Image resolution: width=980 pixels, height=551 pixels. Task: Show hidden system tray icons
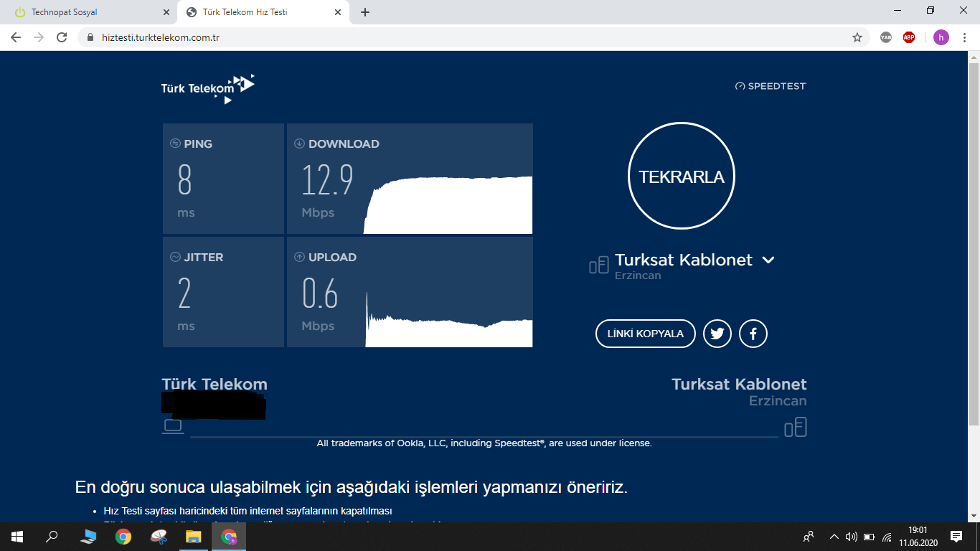click(x=834, y=536)
